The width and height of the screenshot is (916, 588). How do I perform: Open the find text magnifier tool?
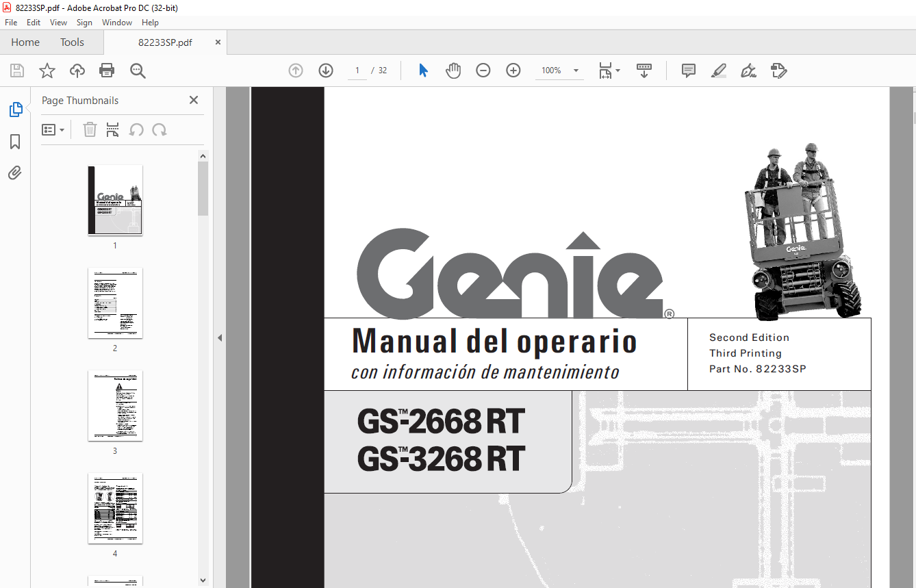[x=138, y=71]
